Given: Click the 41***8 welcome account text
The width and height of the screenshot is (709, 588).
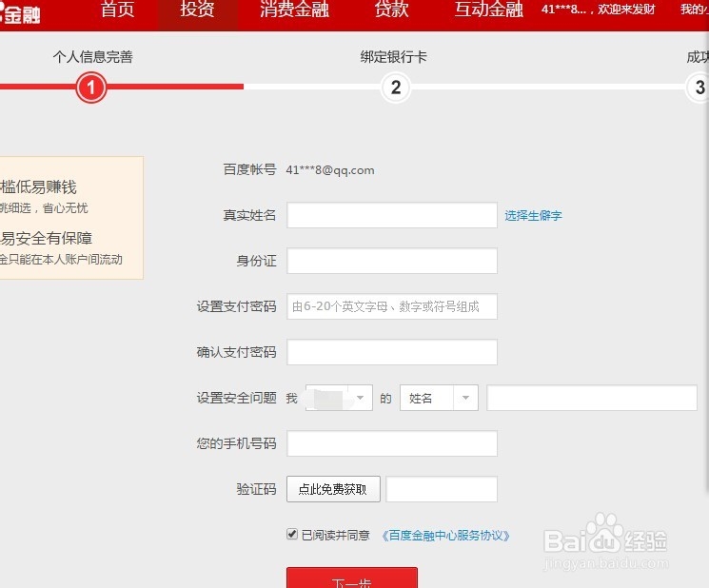Looking at the screenshot, I should [x=599, y=10].
